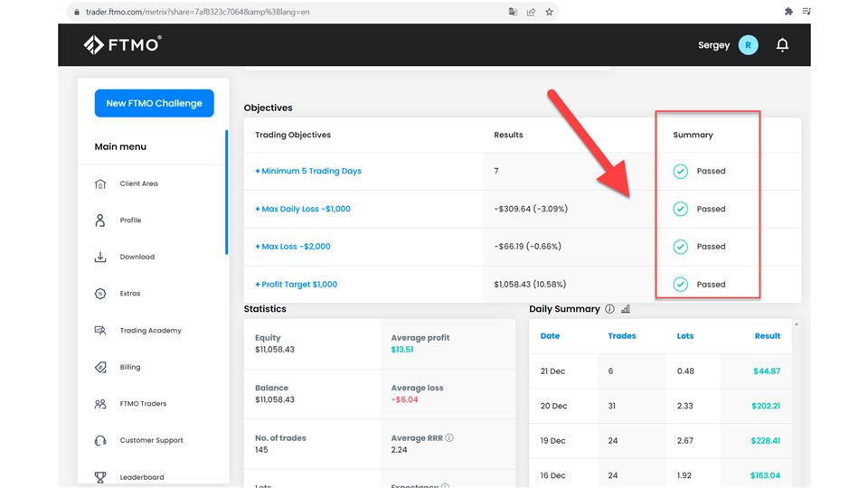Click the sidebar menu scrollbar
Image resolution: width=868 pixels, height=488 pixels.
226,192
